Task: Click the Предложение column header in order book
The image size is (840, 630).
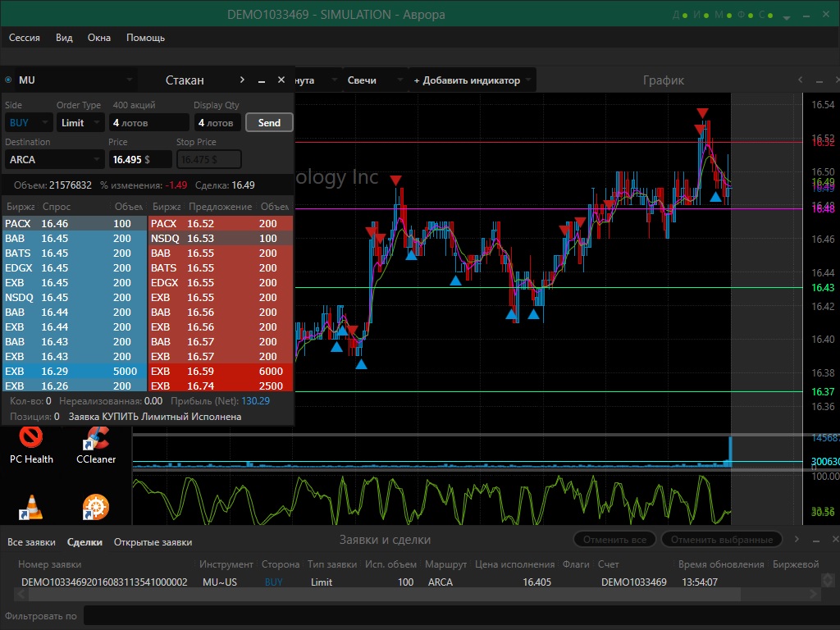Action: [220, 206]
